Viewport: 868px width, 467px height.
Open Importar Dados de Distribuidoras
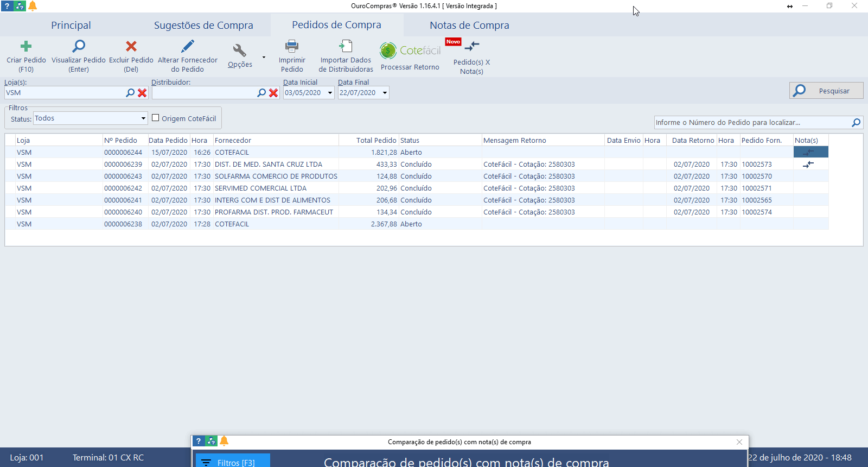tap(346, 47)
